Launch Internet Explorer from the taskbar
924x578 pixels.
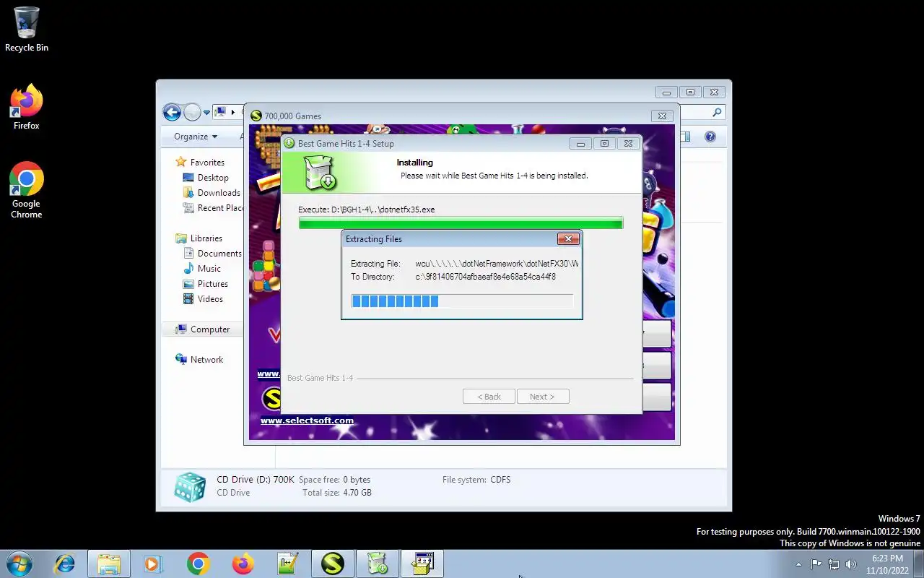coord(65,564)
